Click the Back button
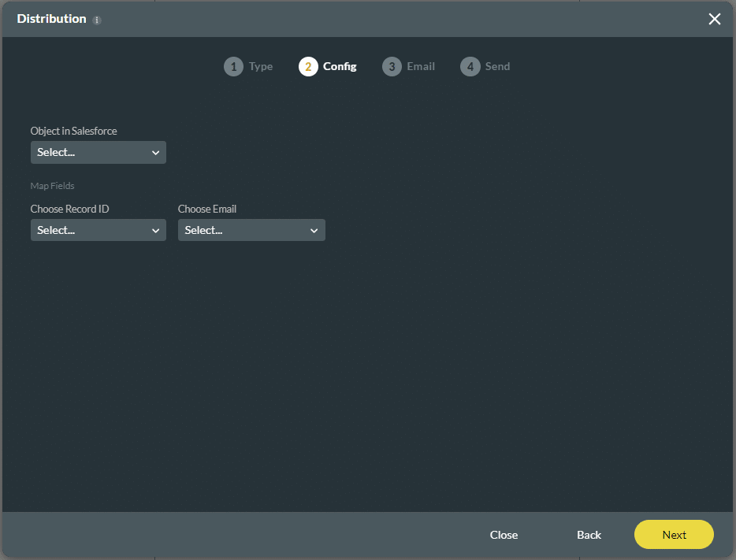Image resolution: width=736 pixels, height=560 pixels. point(589,535)
